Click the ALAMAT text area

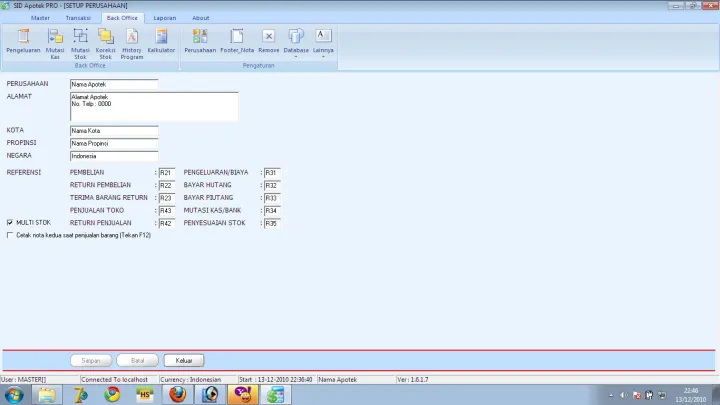154,107
